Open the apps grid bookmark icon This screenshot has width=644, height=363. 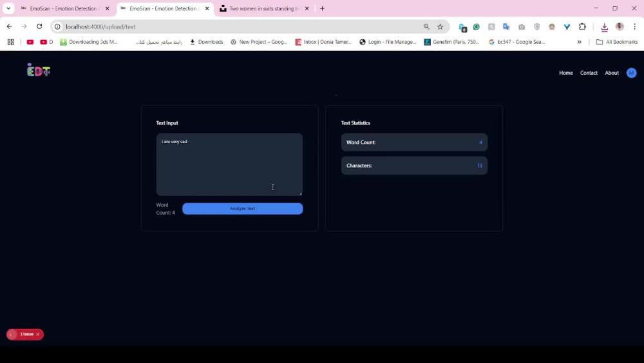pos(11,42)
